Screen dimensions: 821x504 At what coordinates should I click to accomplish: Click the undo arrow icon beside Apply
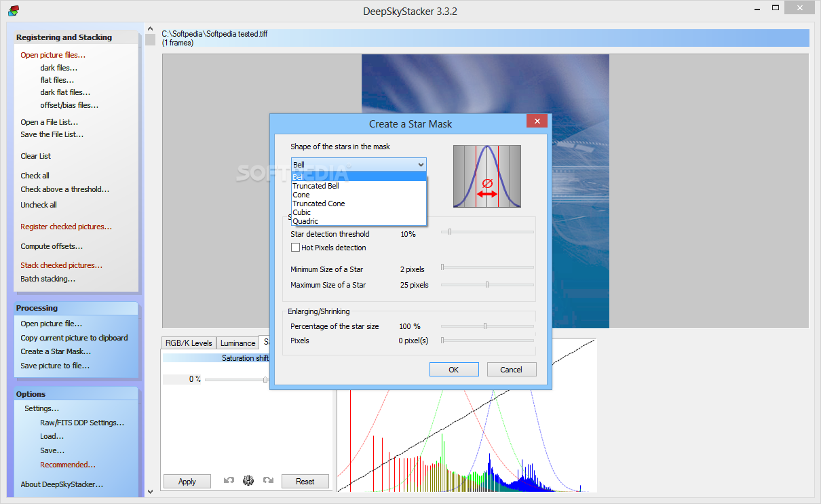[x=229, y=481]
